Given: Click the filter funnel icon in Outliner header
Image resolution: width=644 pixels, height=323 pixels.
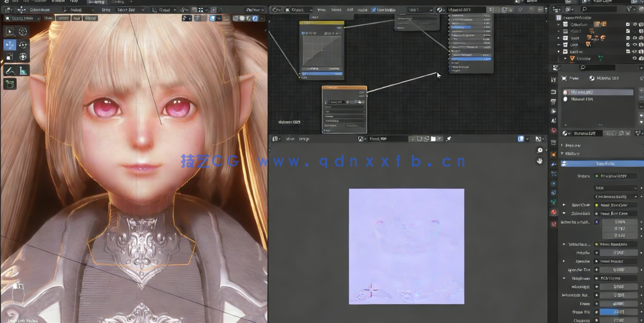Looking at the screenshot, I should (x=629, y=9).
